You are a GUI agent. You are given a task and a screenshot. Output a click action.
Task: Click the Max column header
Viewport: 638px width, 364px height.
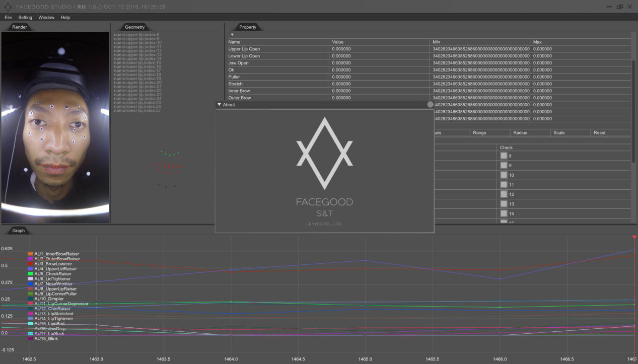[580, 42]
